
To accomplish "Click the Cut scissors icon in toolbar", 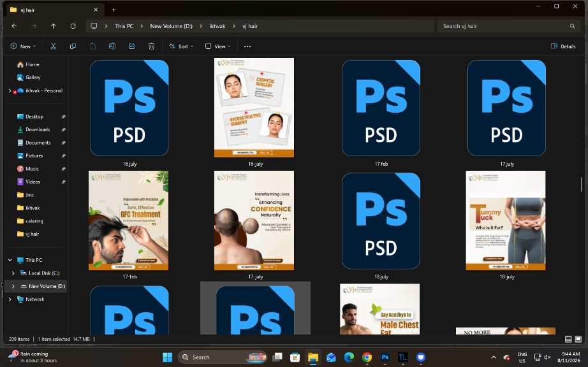I will [x=53, y=46].
